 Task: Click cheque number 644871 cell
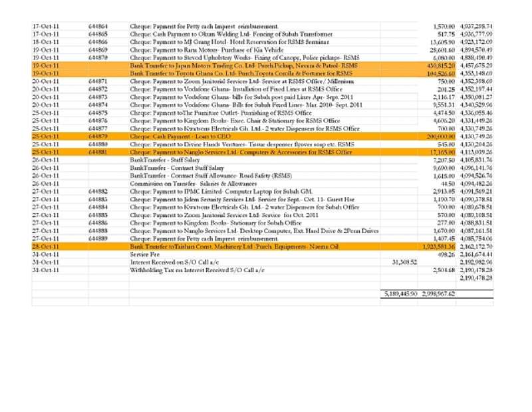[98, 81]
